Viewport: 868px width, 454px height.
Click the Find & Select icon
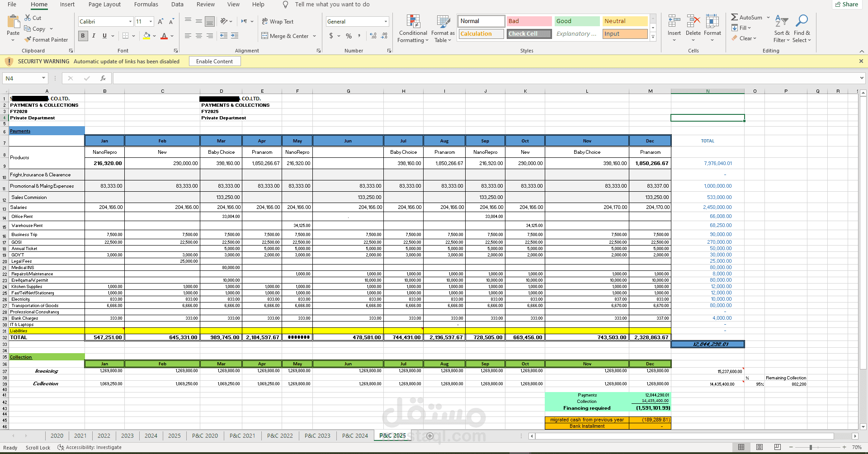802,28
